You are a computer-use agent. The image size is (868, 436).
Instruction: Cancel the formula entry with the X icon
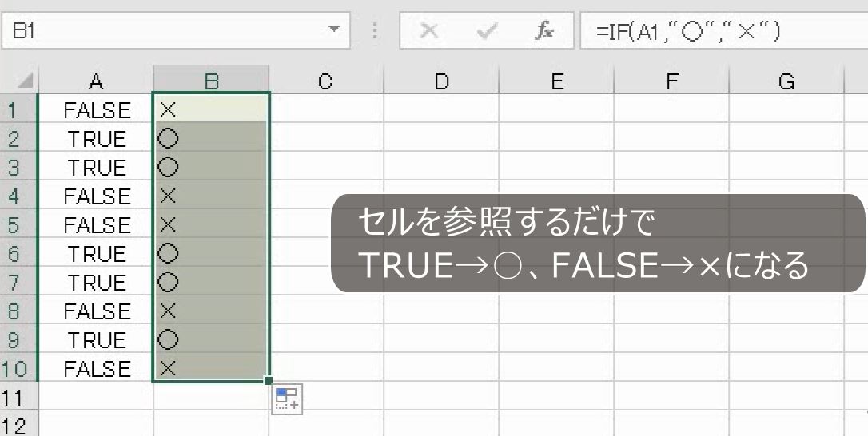coord(428,31)
